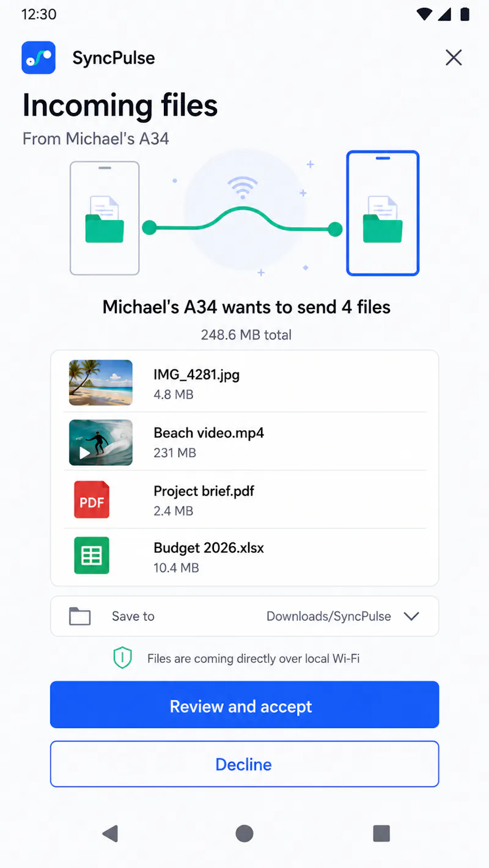
Task: Tap the 12:30 clock in status bar
Action: coord(39,14)
